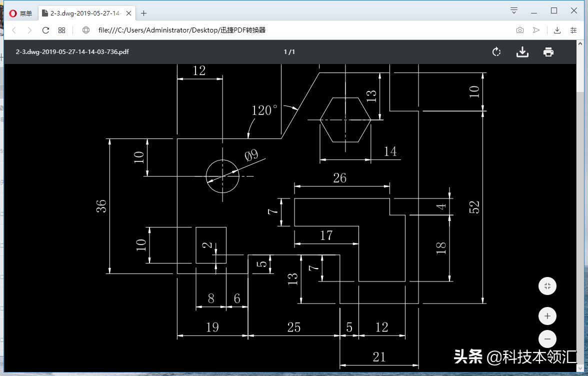
Task: Go back to previous page
Action: point(14,30)
